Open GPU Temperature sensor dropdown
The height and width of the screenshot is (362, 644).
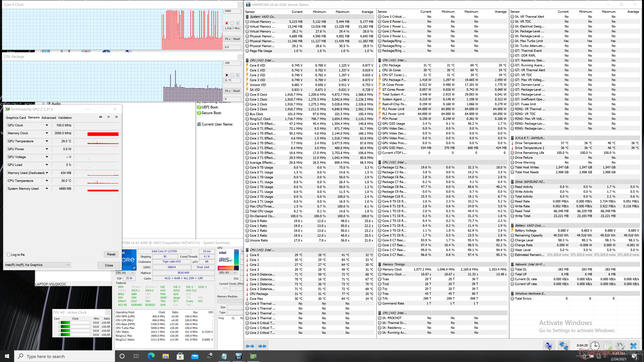47,141
